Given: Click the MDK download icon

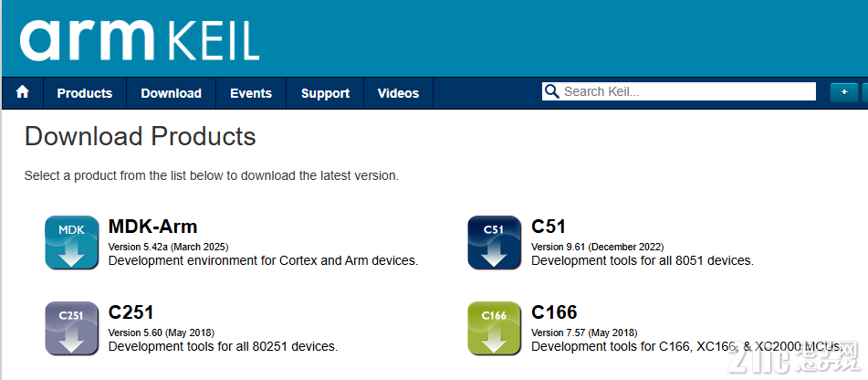Looking at the screenshot, I should tap(72, 243).
